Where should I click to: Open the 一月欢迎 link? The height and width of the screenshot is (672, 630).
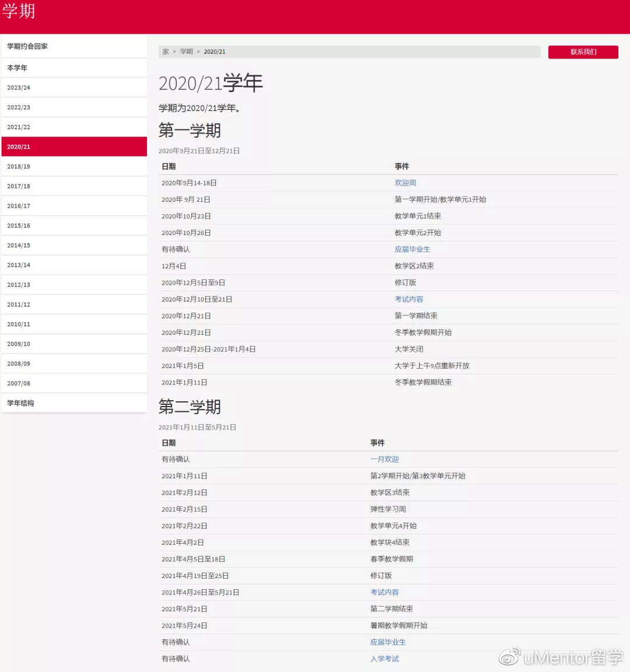pos(384,459)
